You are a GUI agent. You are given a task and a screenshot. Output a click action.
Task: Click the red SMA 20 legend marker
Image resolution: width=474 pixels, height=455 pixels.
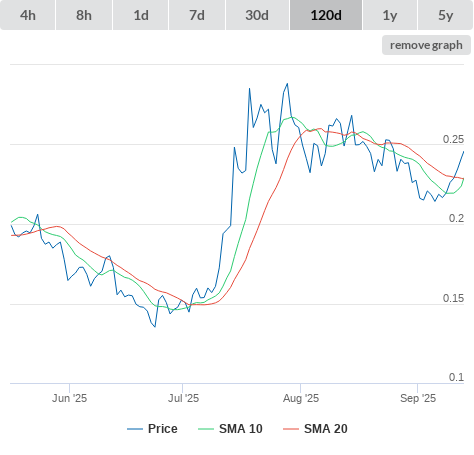(291, 429)
